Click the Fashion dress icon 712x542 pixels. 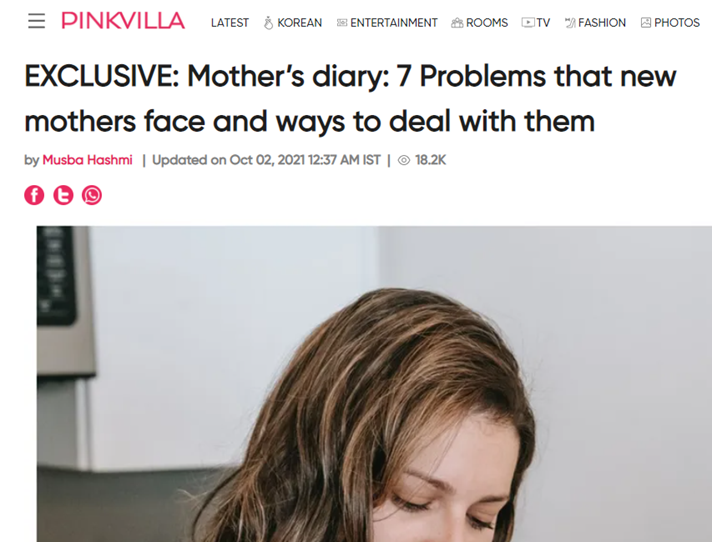pos(570,23)
